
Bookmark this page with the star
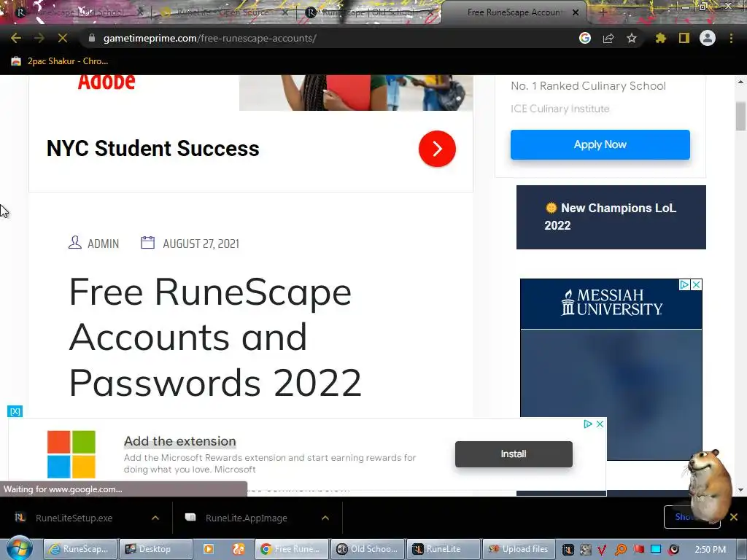(x=631, y=38)
